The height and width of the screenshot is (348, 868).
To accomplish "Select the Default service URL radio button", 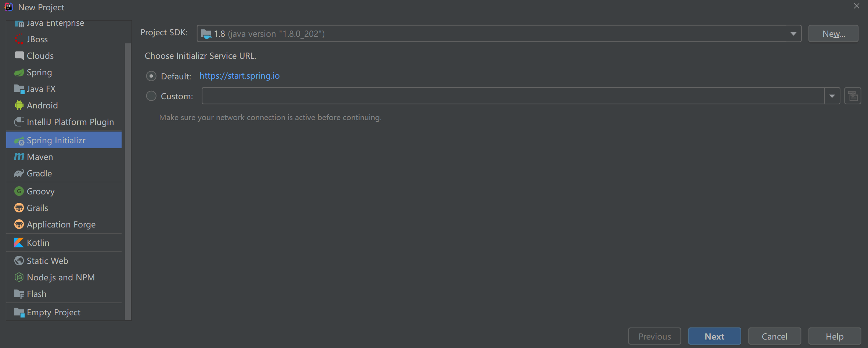I will 151,76.
